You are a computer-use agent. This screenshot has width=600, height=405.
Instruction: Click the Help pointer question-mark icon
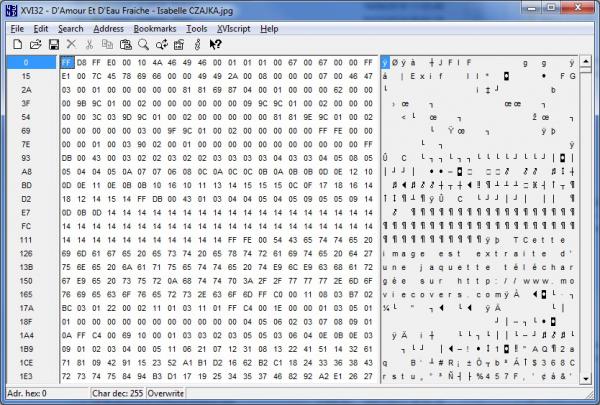tap(215, 44)
